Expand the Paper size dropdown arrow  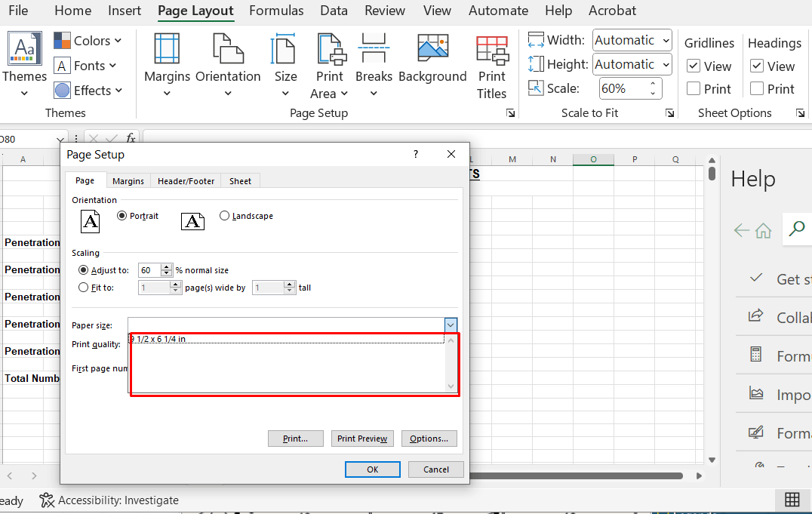[451, 325]
